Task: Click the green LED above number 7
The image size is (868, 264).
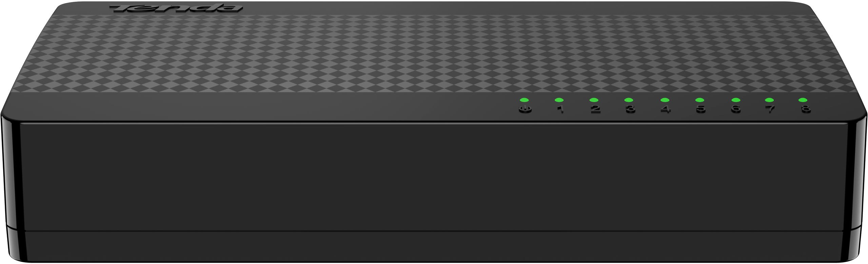Action: tap(769, 100)
